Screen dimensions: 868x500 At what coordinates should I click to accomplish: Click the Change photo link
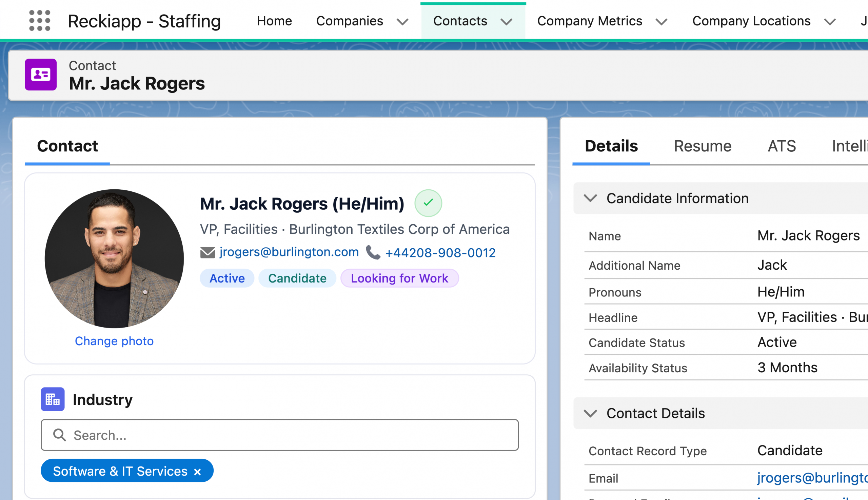(114, 341)
